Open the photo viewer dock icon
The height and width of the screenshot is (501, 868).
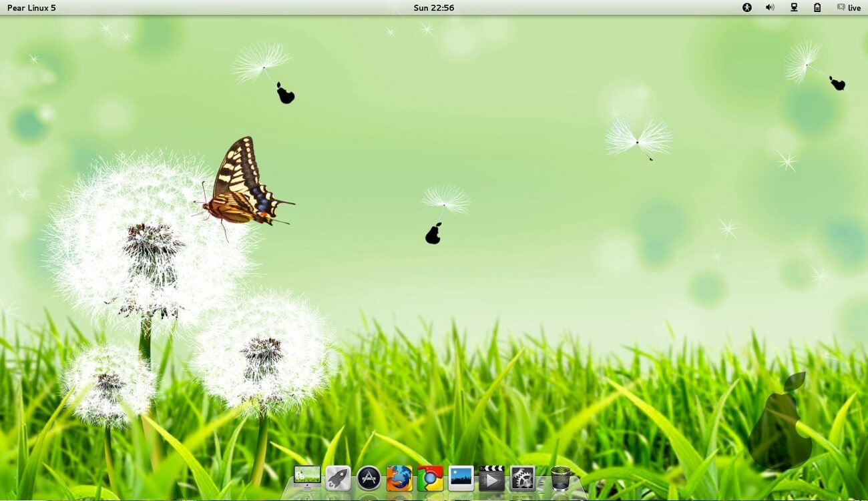pos(461,478)
